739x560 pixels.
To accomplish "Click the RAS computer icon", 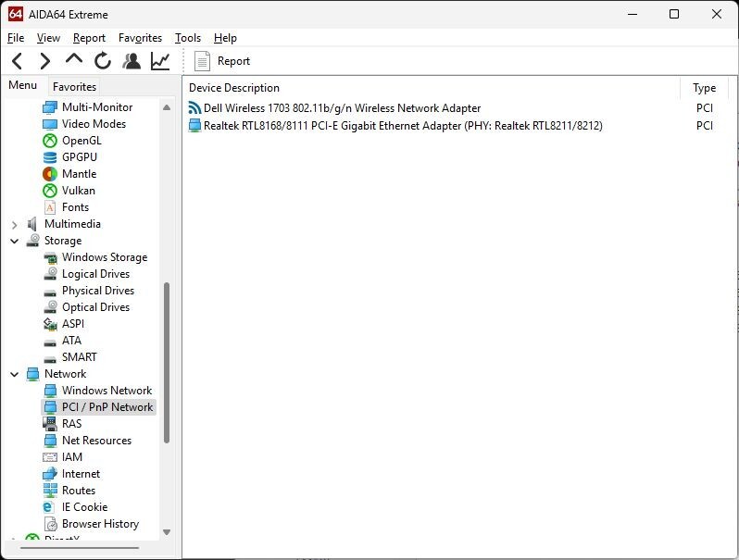I will coord(50,424).
